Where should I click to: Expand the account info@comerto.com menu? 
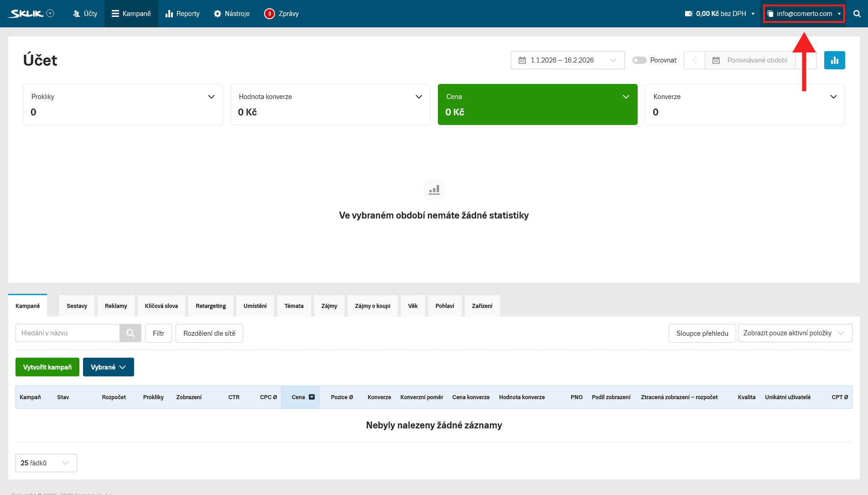pyautogui.click(x=804, y=14)
